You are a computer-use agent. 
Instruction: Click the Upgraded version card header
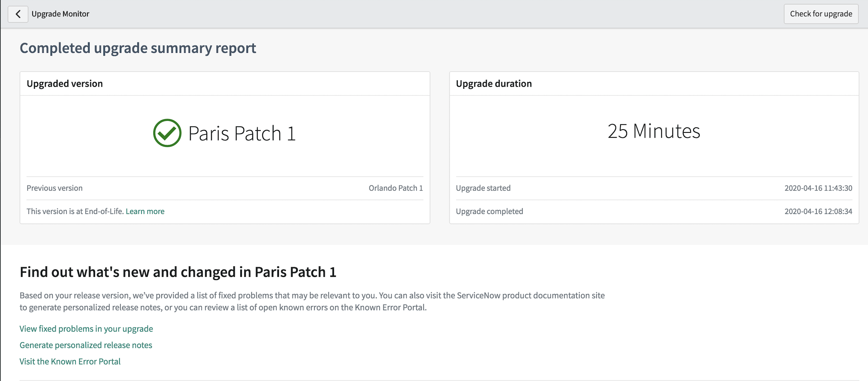coord(225,84)
